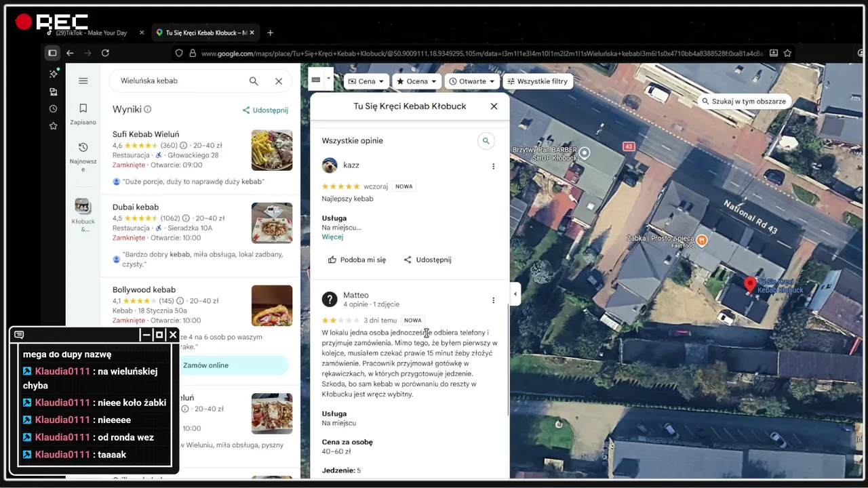Open the bookmarks star sidebar icon
The height and width of the screenshot is (488, 868).
(x=54, y=126)
